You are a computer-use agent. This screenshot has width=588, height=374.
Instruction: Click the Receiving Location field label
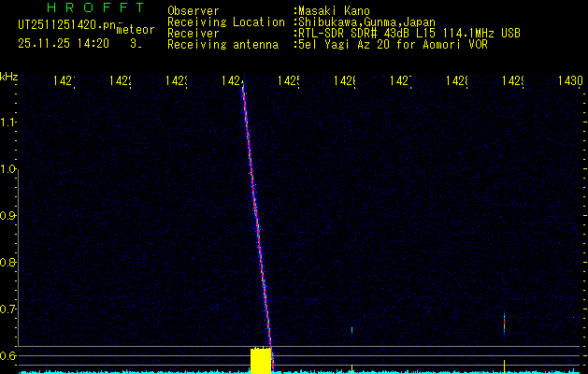226,22
